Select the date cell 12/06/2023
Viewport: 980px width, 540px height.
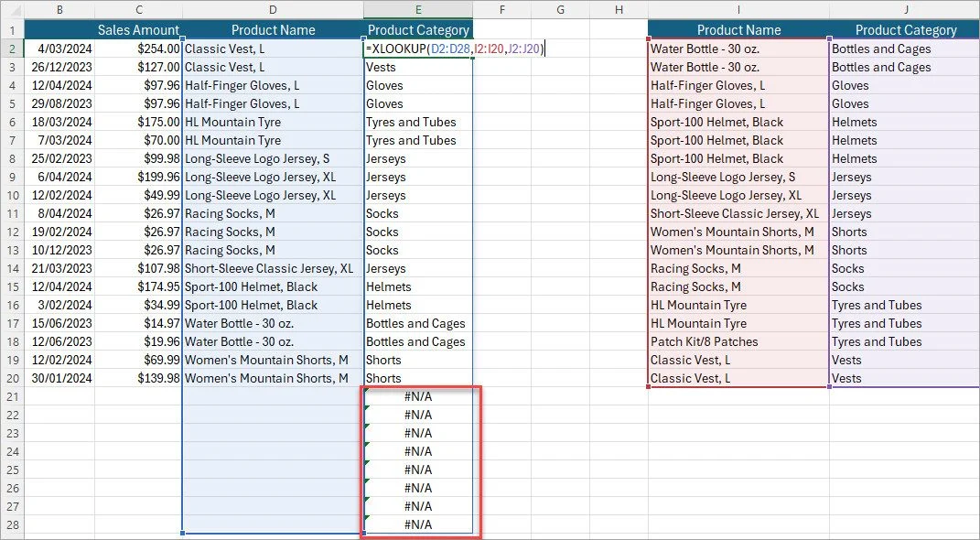[59, 341]
